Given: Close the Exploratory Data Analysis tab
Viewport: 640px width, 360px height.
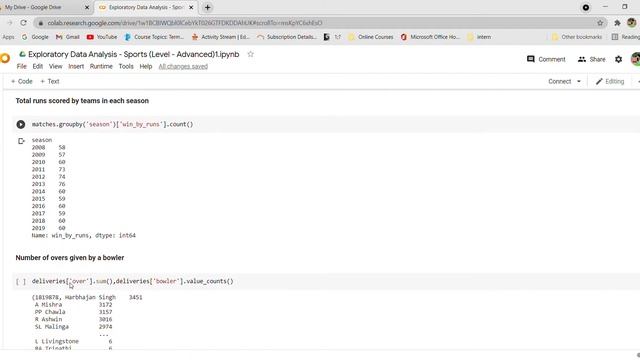Looking at the screenshot, I should (191, 7).
